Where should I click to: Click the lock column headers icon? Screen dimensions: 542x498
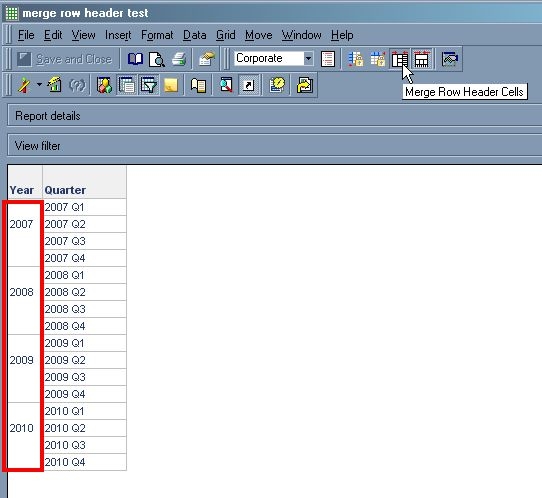(378, 59)
